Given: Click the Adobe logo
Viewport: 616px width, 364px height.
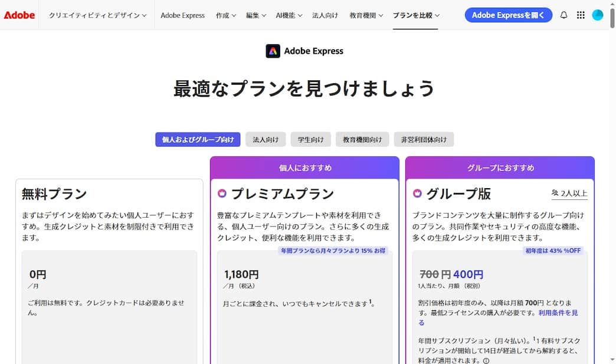Looking at the screenshot, I should tap(19, 15).
